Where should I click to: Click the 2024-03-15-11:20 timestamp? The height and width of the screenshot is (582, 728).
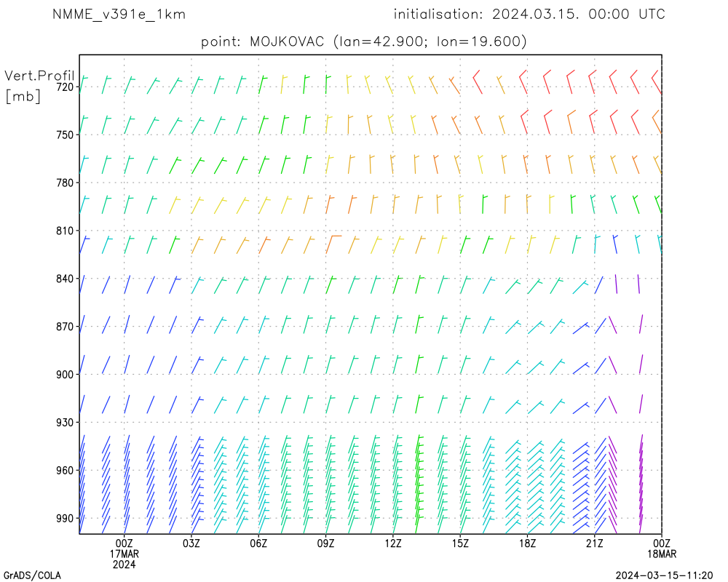coord(664,575)
